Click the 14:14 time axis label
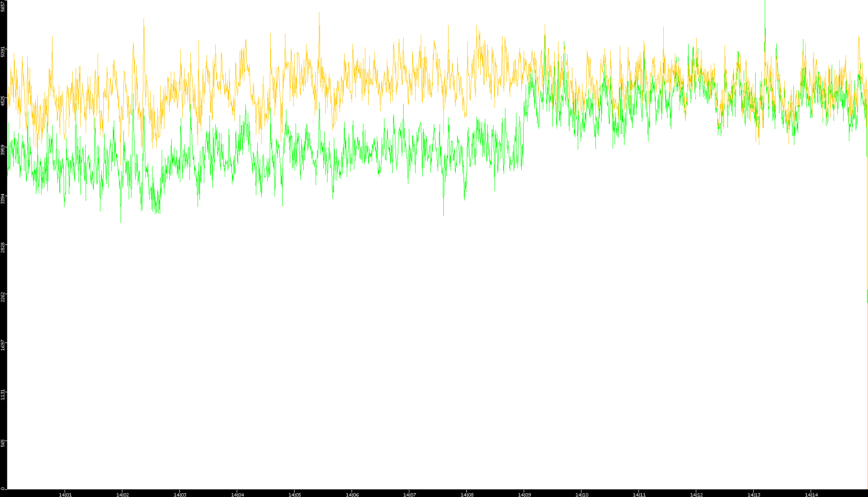The height and width of the screenshot is (497, 868). [811, 494]
